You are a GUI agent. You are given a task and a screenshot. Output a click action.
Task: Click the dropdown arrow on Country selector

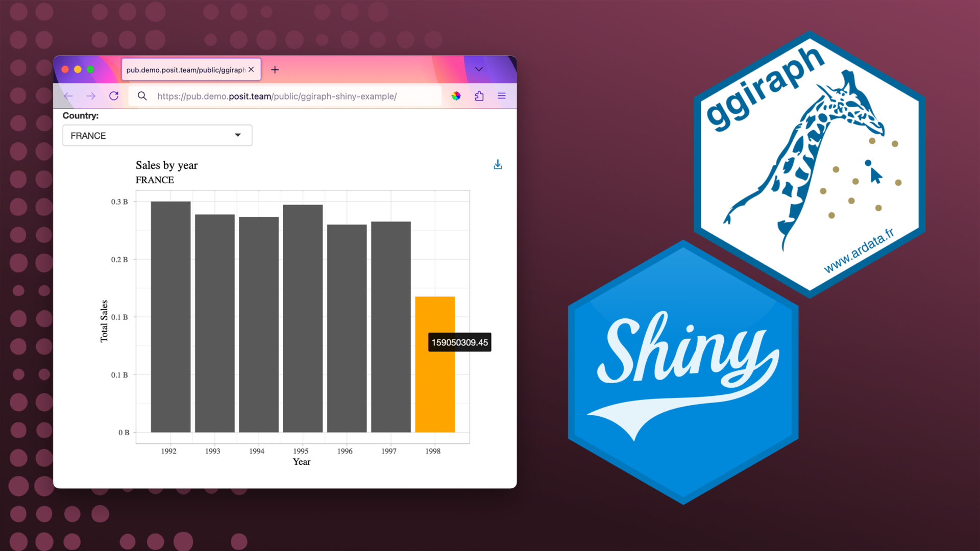pos(238,135)
